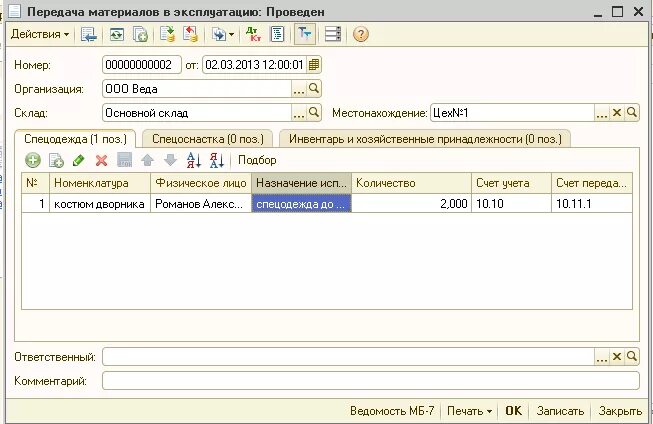Select the cell Романов Алекс...
Screen dimensions: 653x424
tap(201, 204)
